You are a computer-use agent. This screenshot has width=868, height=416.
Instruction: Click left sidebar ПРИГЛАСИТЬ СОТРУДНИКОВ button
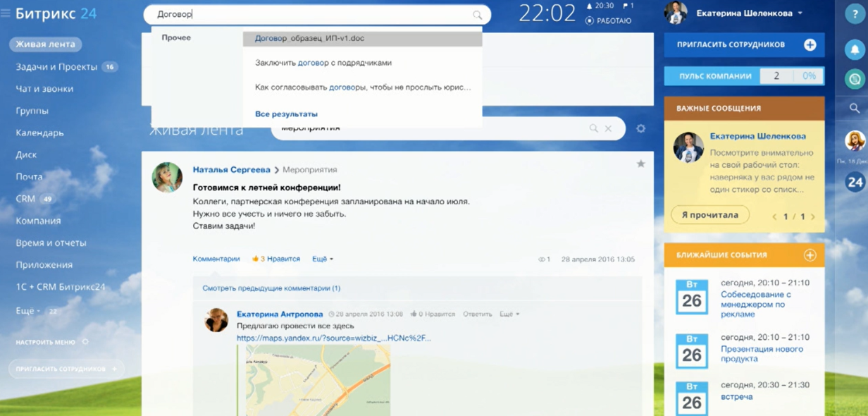click(66, 369)
